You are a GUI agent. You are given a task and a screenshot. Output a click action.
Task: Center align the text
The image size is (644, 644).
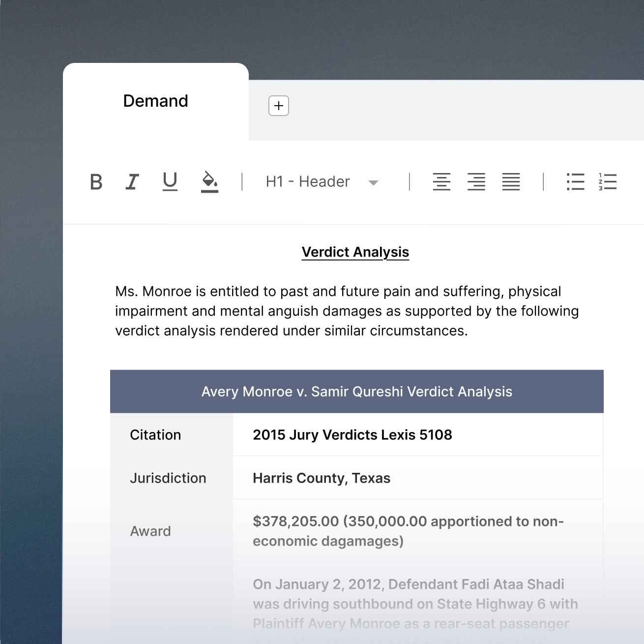click(x=441, y=182)
